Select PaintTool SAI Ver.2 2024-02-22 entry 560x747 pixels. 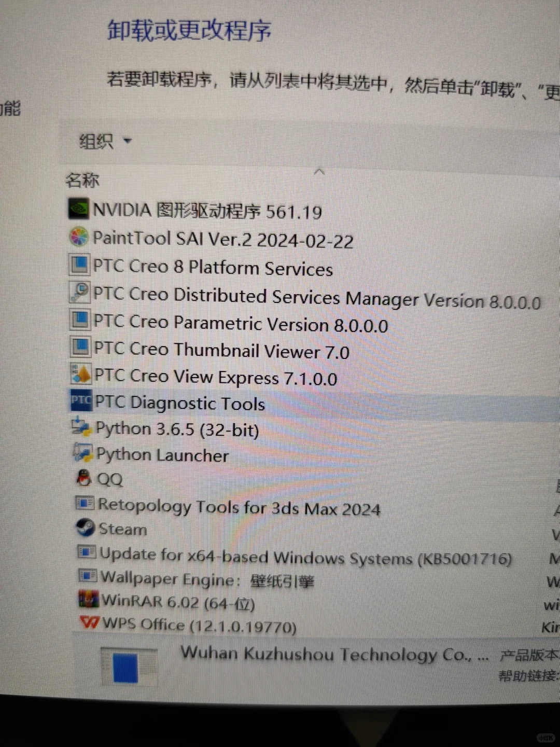pos(223,239)
